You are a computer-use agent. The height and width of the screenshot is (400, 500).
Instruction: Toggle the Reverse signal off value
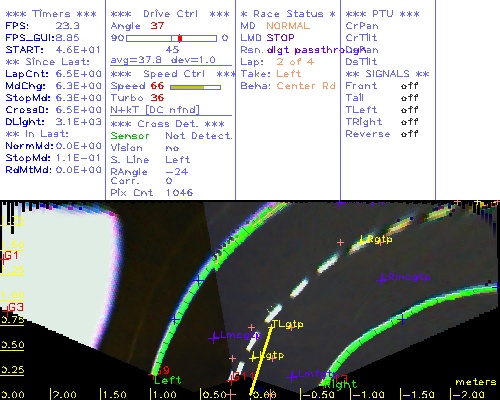[409, 134]
